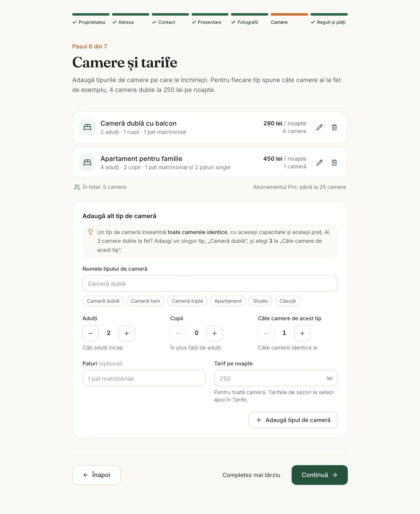Screen dimensions: 420x514
Task: Click the bed icon of Apartament pentru familie
Action: click(x=87, y=163)
